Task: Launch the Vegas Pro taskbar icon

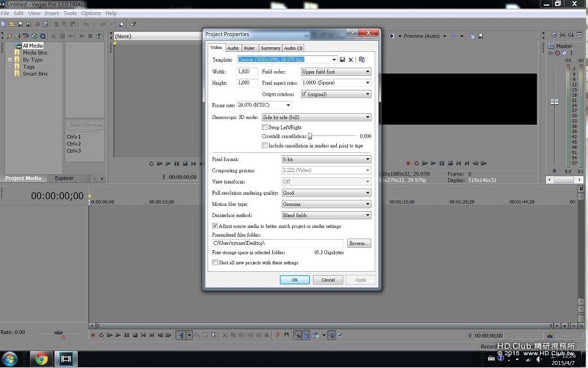Action: 66,359
